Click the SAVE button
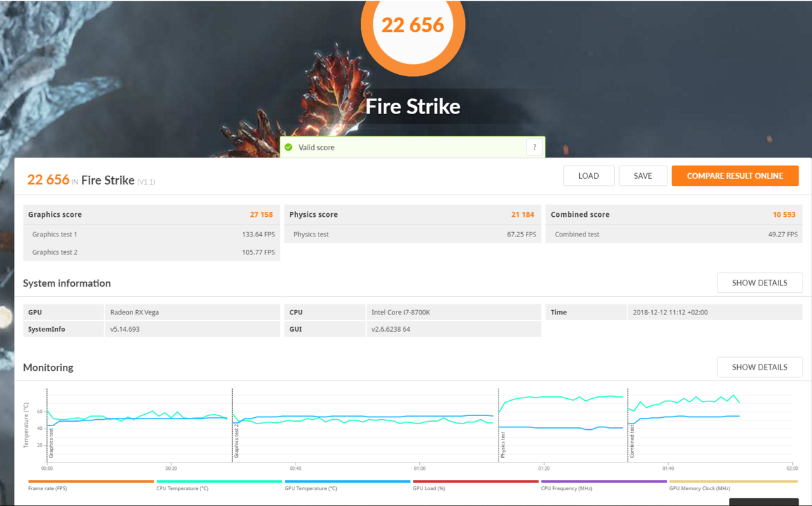 643,176
